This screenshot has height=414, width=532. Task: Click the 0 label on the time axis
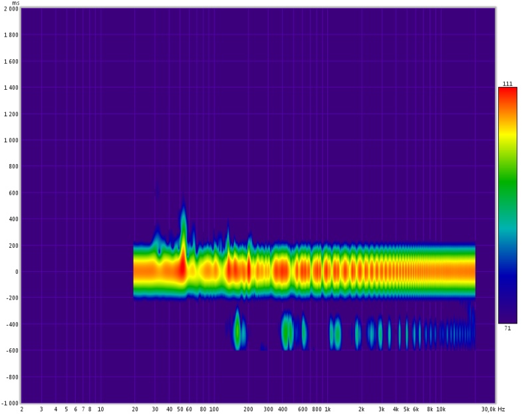coord(15,272)
